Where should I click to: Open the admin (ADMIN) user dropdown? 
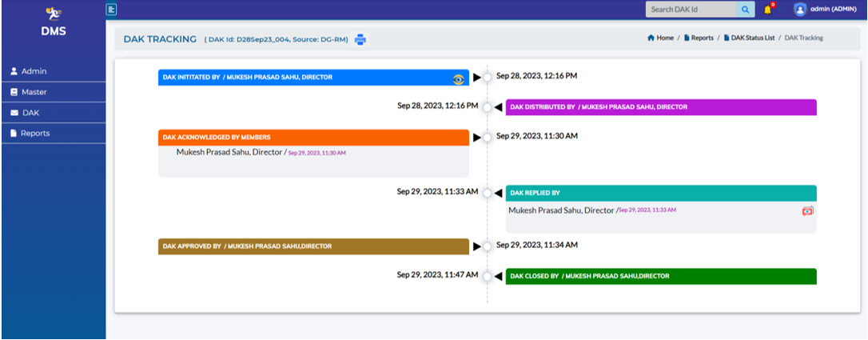pyautogui.click(x=833, y=10)
